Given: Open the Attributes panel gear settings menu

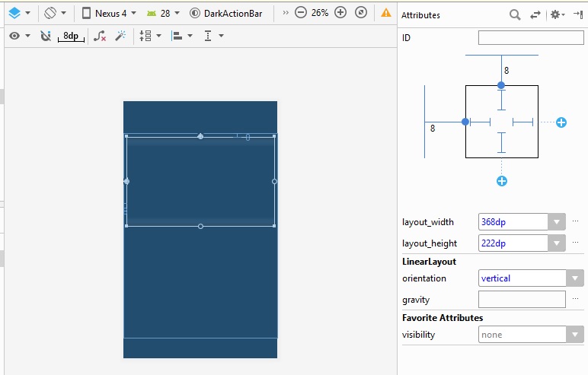Looking at the screenshot, I should pos(557,14).
